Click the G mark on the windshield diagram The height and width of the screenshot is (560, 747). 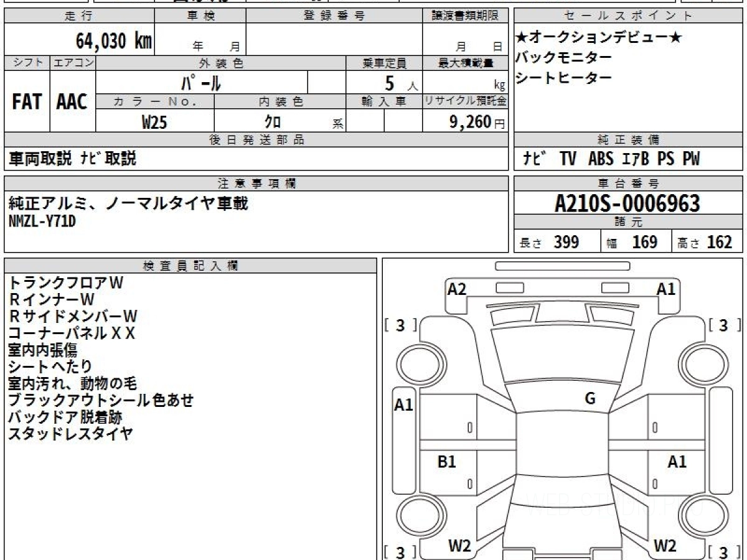point(590,399)
